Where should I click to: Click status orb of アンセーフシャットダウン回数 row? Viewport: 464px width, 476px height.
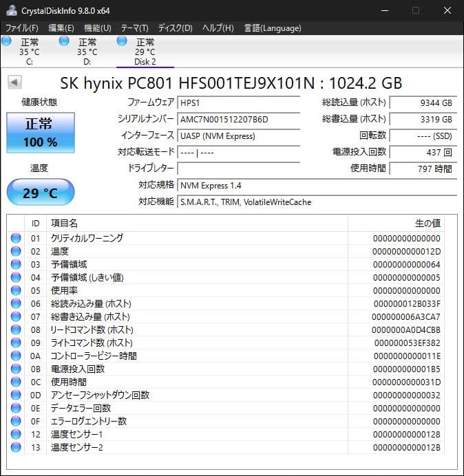tap(16, 395)
